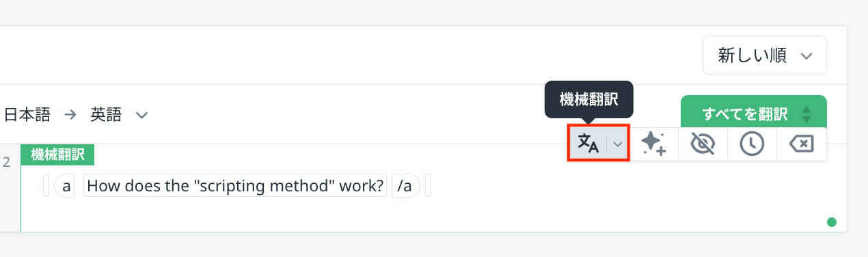This screenshot has height=257, width=868.
Task: Open translation history via clock icon
Action: coord(752,144)
